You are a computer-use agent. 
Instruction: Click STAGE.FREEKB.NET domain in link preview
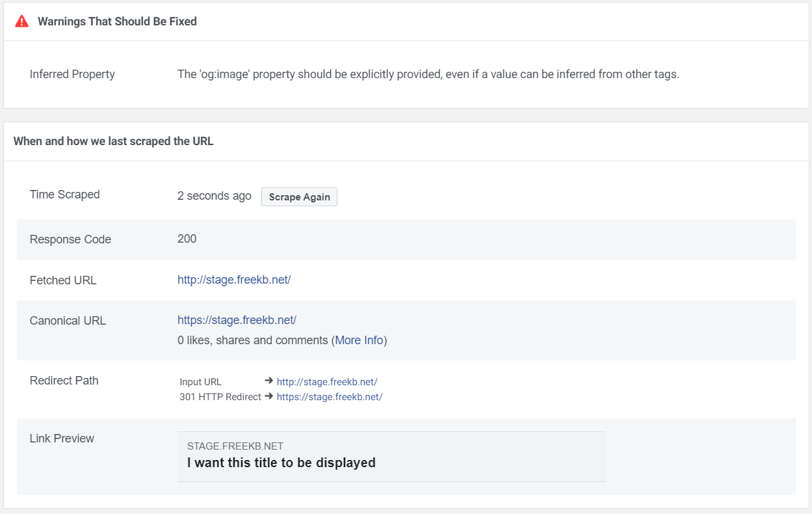[x=235, y=446]
